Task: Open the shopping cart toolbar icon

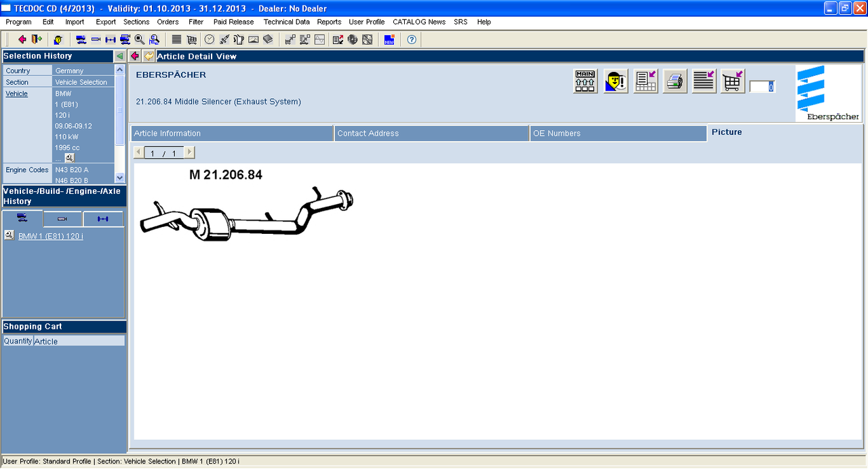Action: pyautogui.click(x=192, y=39)
